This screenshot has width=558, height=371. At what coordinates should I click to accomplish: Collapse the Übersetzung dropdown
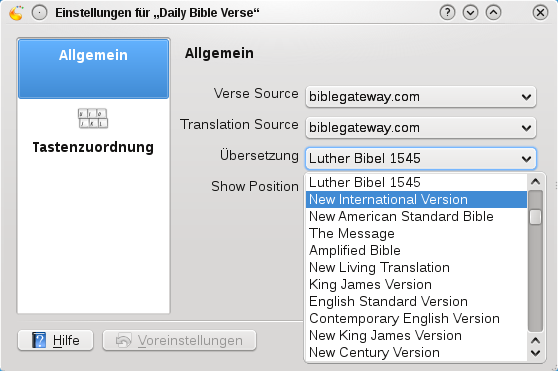tap(421, 159)
